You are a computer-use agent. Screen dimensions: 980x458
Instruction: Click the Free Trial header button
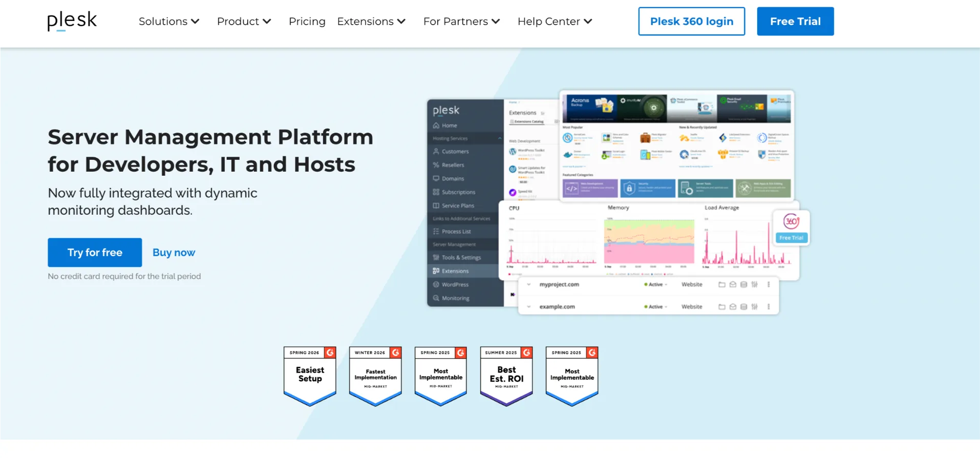click(795, 22)
